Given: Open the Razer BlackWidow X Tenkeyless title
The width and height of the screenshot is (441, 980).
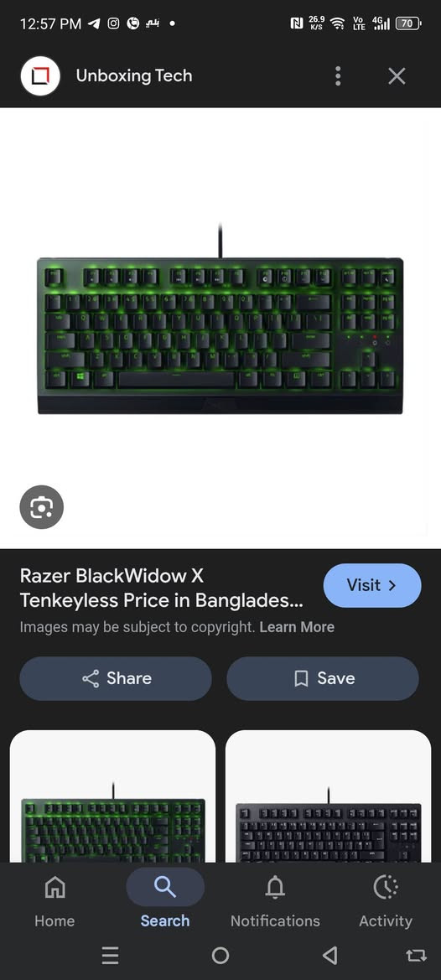Looking at the screenshot, I should 161,589.
